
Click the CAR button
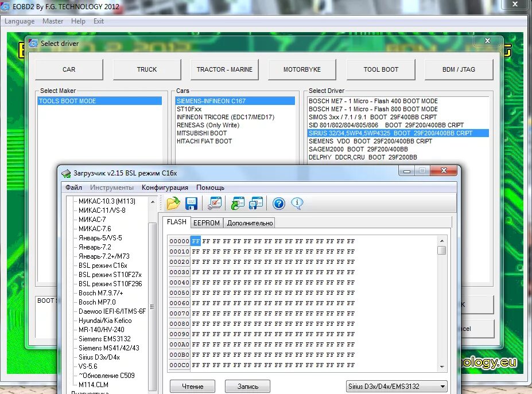click(x=69, y=69)
